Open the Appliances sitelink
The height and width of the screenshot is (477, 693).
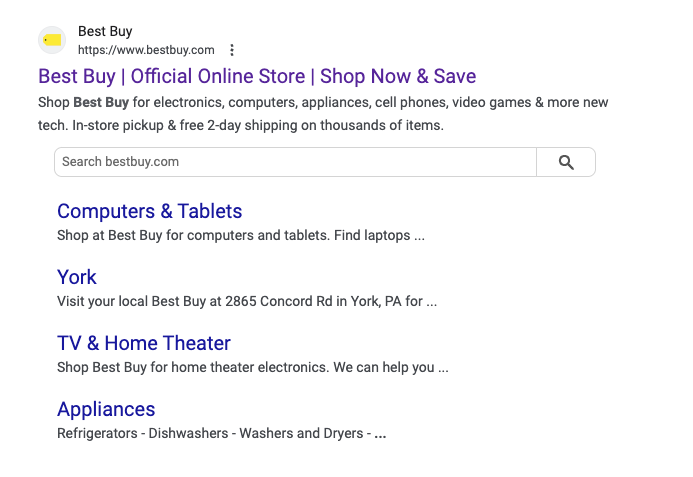point(106,409)
